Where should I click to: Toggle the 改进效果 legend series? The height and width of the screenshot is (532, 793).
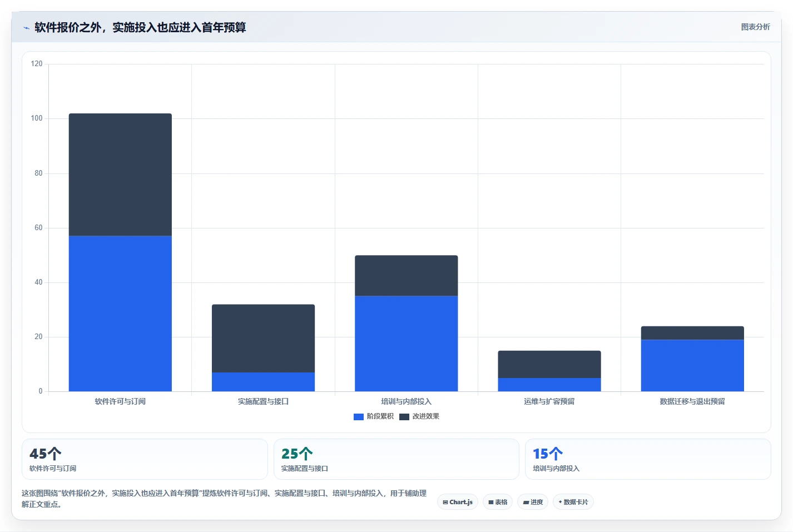click(419, 416)
